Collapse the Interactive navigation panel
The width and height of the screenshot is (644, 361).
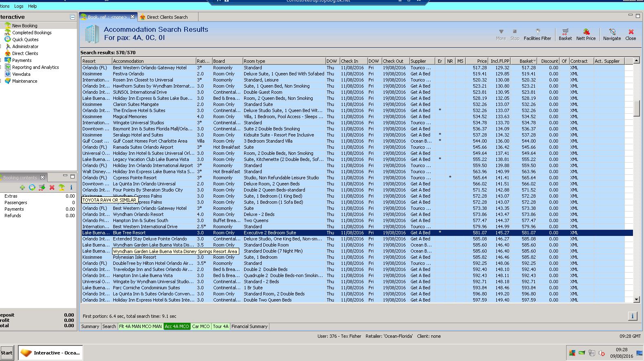pos(72,17)
